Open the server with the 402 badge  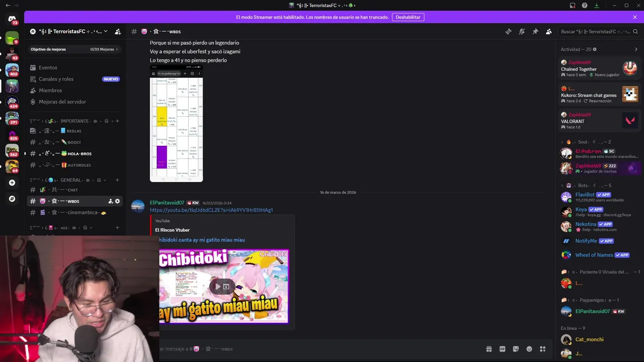tap(12, 70)
